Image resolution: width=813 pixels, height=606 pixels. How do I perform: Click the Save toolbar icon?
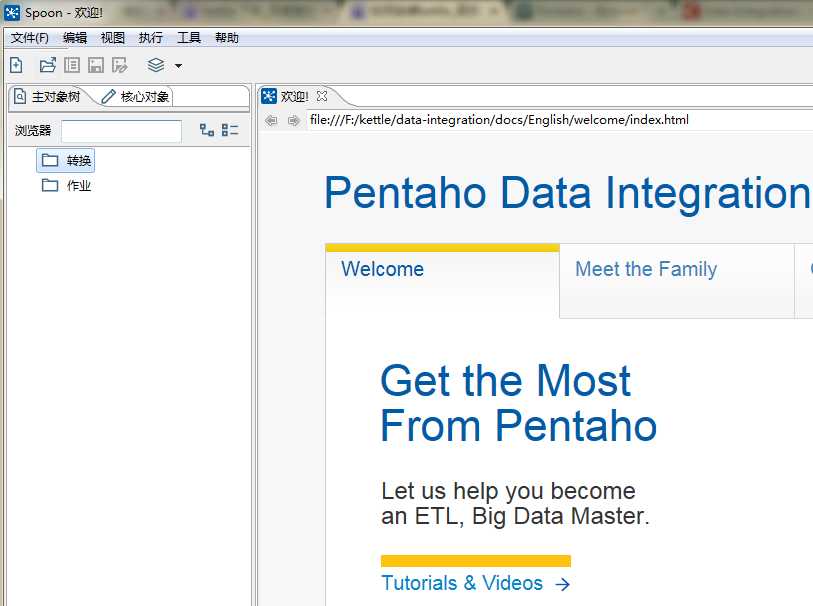[95, 65]
